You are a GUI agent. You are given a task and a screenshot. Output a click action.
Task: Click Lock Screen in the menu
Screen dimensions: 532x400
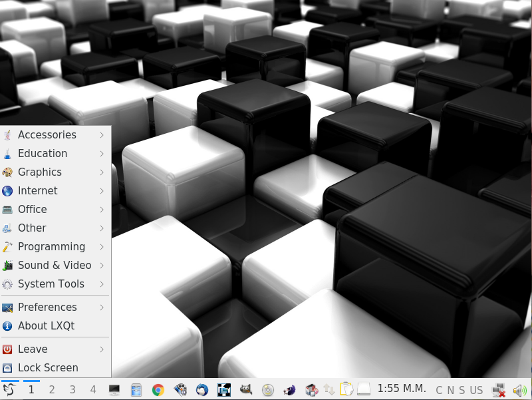point(48,367)
